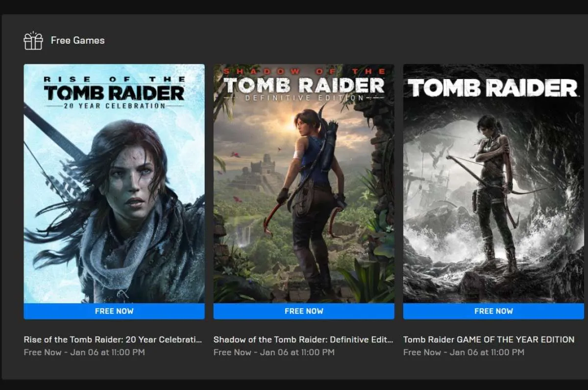Click FREE NOW under Shadow of the Tomb Raider
The width and height of the screenshot is (588, 390).
click(x=304, y=311)
